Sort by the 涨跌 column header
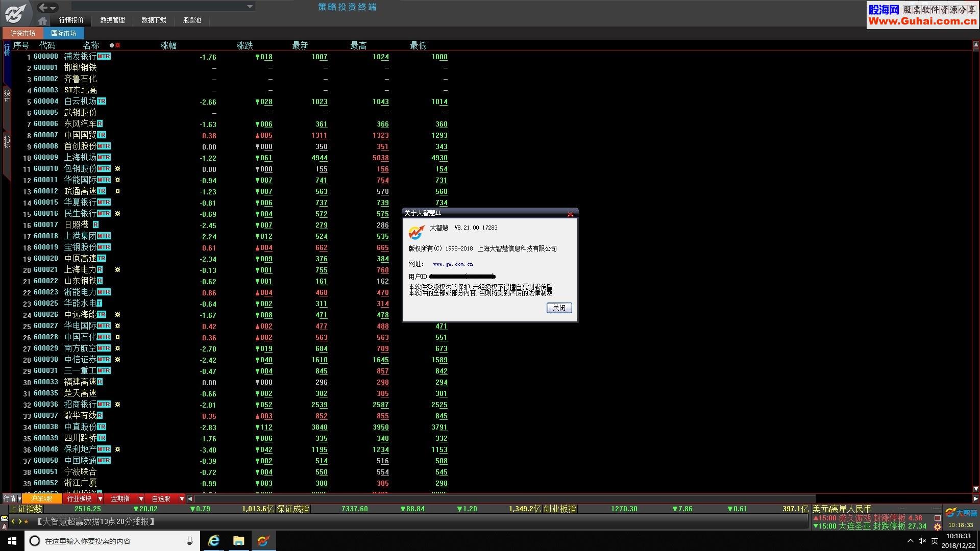This screenshot has height=551, width=980. tap(245, 45)
